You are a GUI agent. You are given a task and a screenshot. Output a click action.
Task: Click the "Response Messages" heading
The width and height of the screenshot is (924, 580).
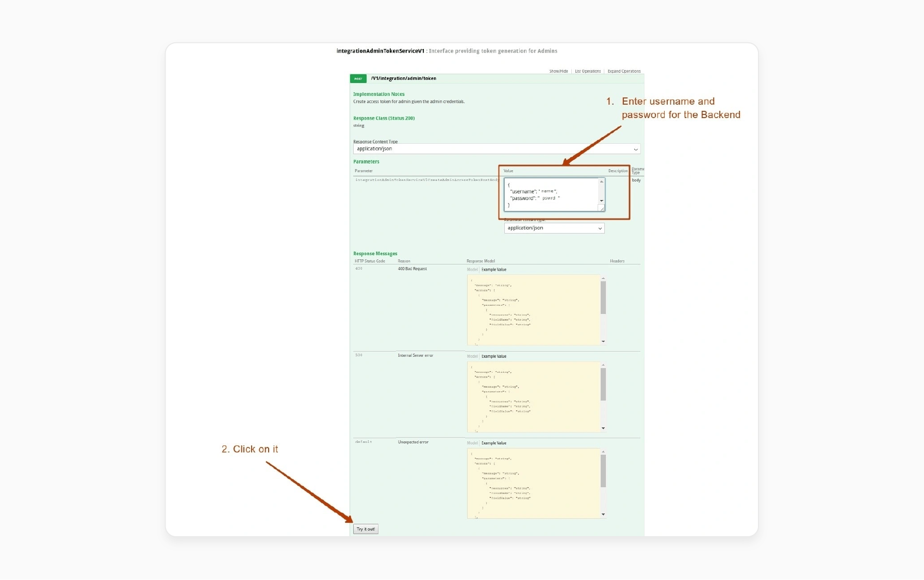point(375,254)
